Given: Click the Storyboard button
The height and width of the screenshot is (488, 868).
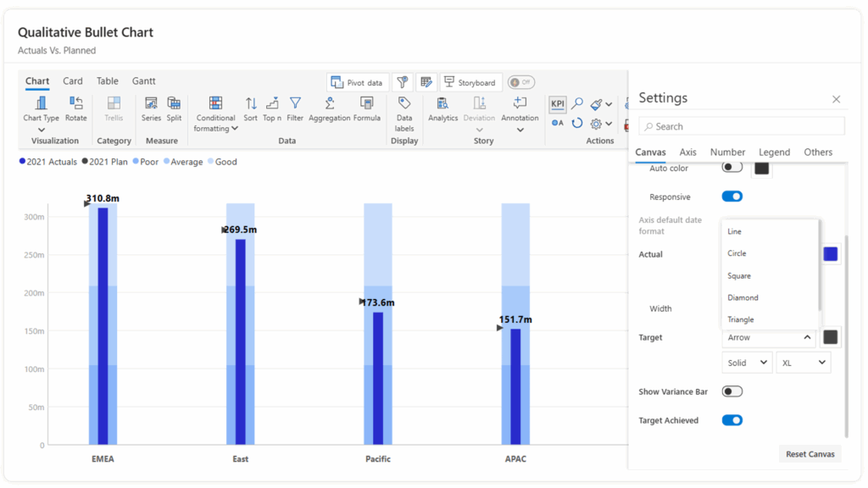Looking at the screenshot, I should [471, 82].
